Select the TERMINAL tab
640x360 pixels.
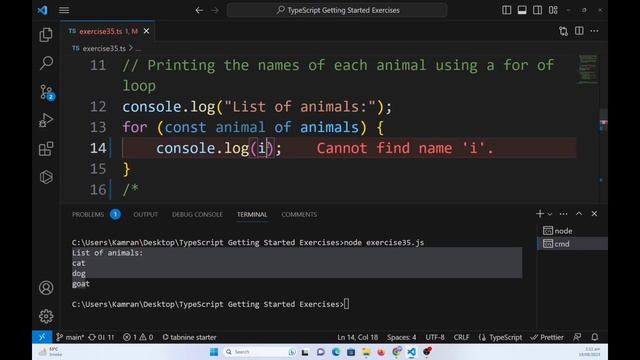tap(252, 214)
